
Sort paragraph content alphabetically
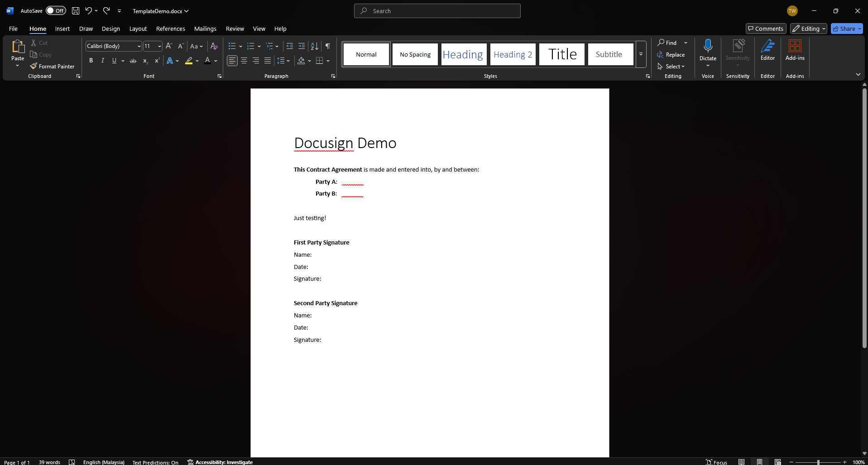pyautogui.click(x=314, y=46)
